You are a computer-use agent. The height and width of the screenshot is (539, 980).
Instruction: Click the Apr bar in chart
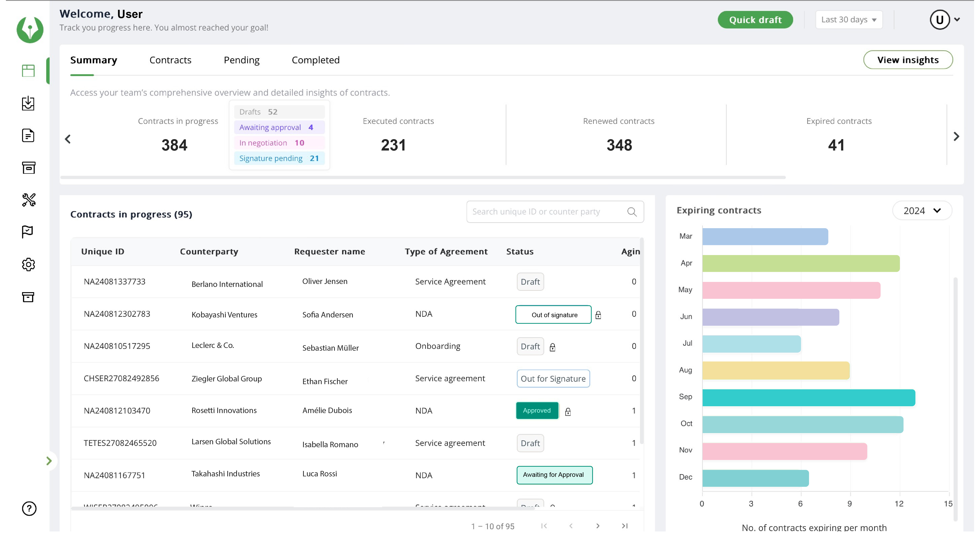801,263
